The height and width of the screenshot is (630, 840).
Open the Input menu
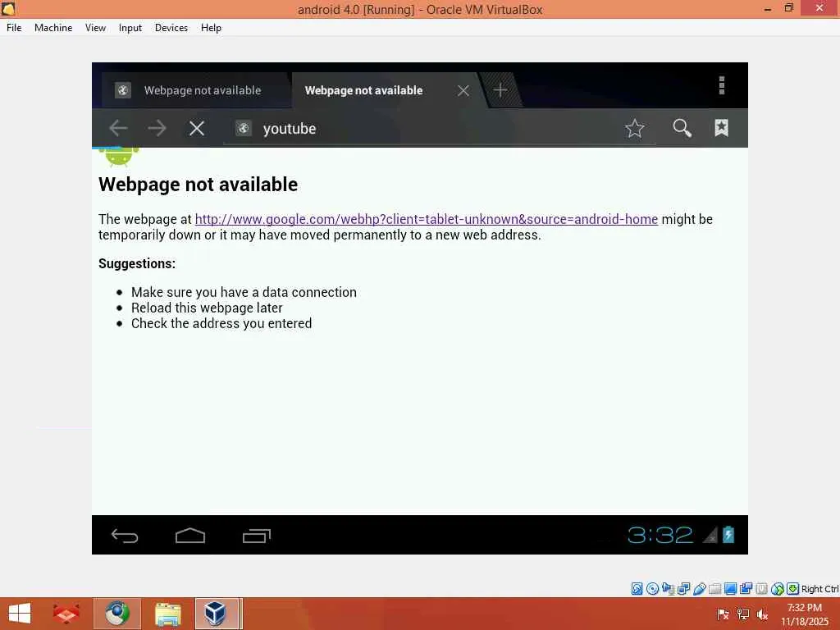point(130,28)
